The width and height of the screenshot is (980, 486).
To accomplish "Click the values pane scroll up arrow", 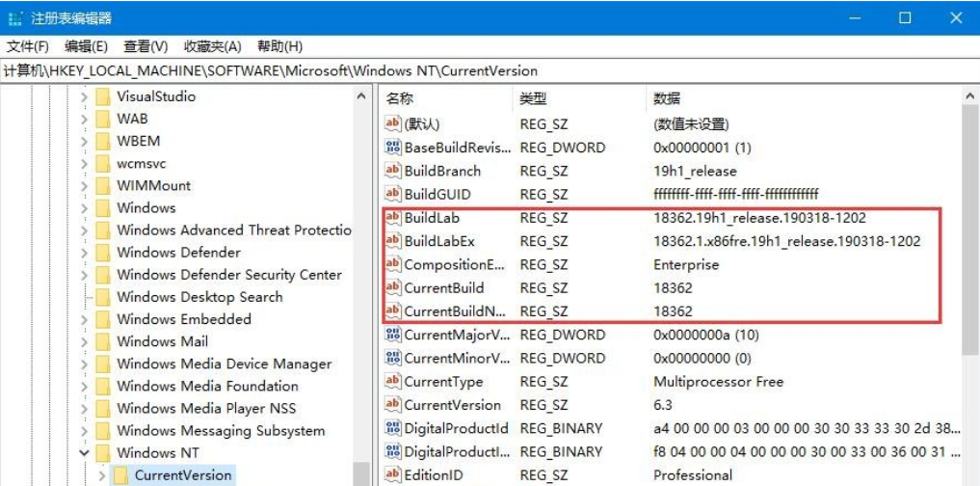I will [970, 96].
